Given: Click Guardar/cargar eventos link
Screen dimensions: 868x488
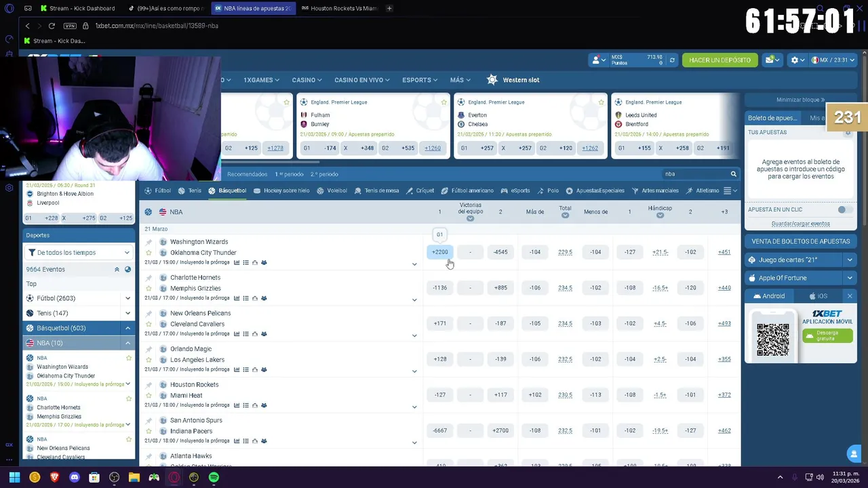Looking at the screenshot, I should click(800, 224).
